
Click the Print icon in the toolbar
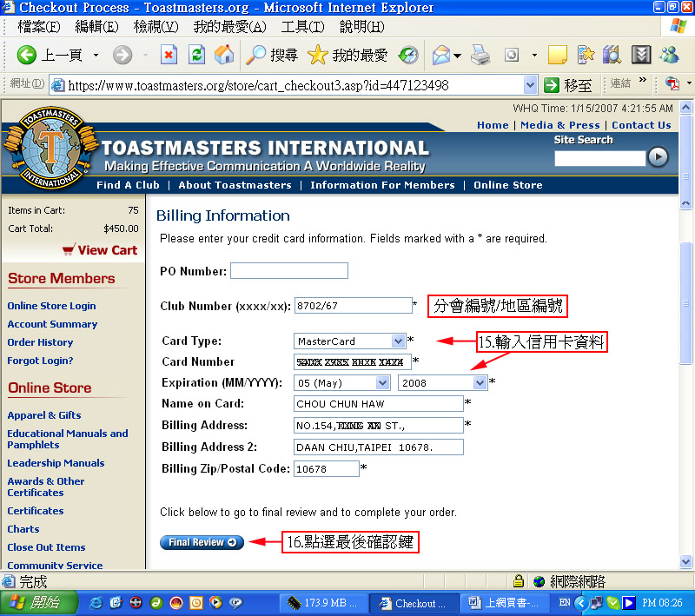(480, 56)
